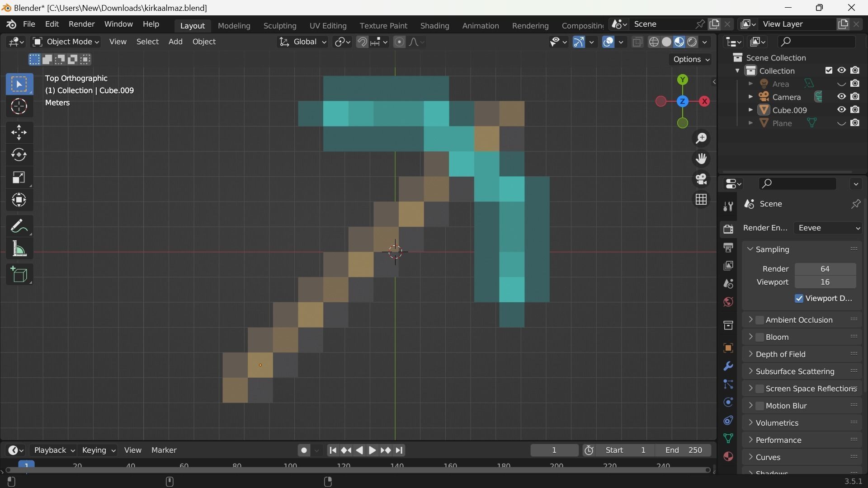Viewport: 868px width, 488px height.
Task: Open the Material properties tab
Action: click(x=728, y=457)
